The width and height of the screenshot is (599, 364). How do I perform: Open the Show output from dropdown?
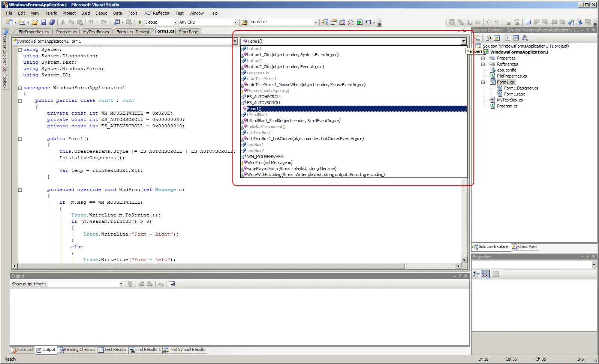[x=121, y=284]
